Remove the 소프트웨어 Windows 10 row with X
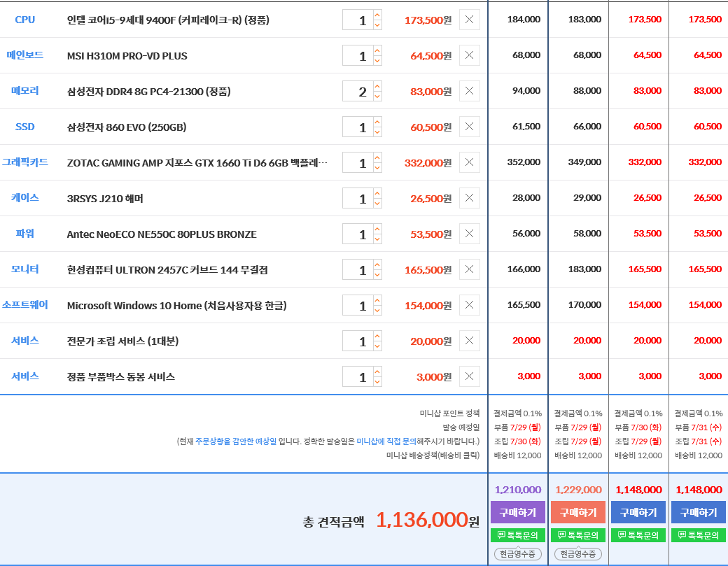Image resolution: width=728 pixels, height=566 pixels. 470,305
